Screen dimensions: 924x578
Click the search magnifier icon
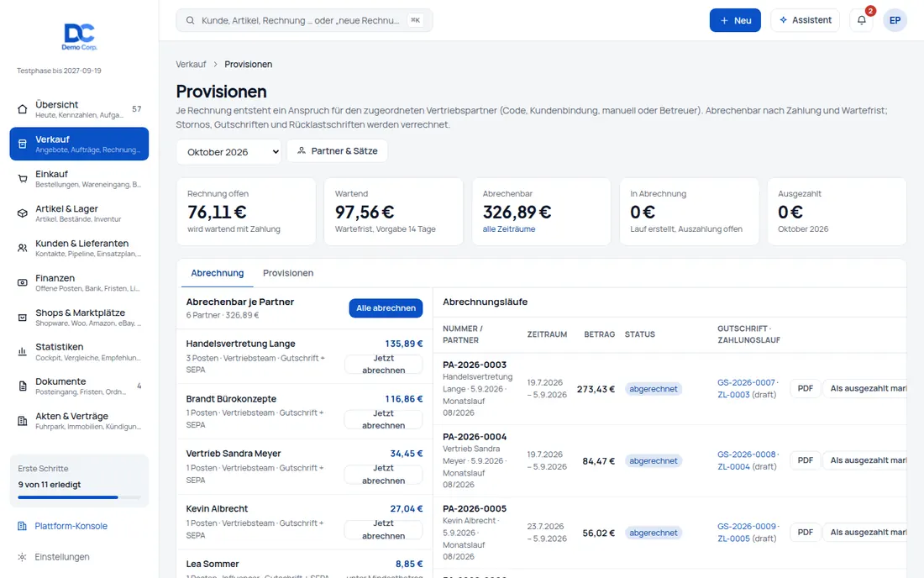191,20
